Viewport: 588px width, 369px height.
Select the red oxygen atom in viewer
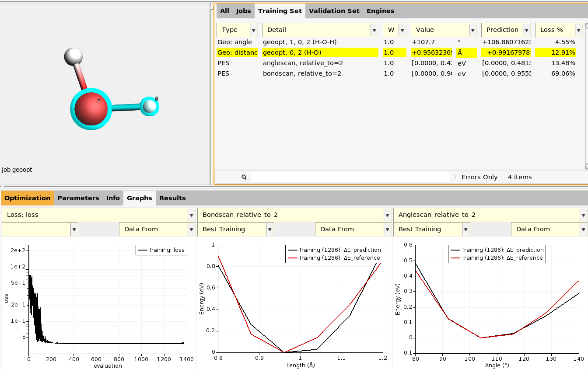click(x=91, y=109)
